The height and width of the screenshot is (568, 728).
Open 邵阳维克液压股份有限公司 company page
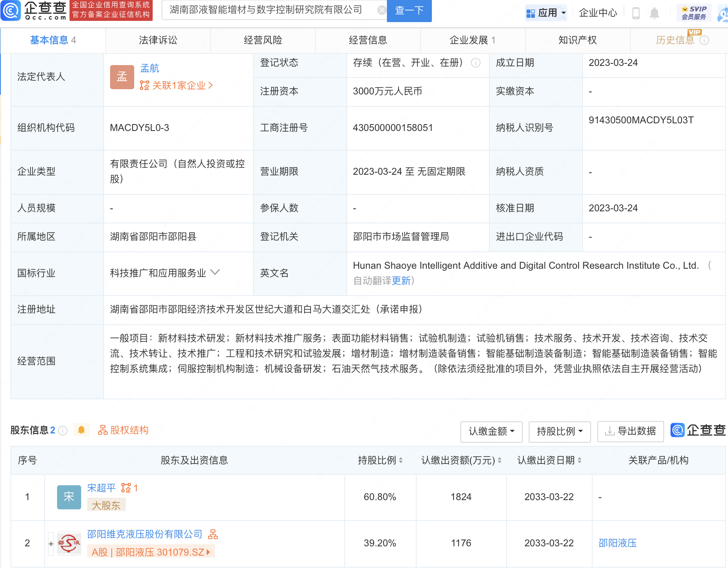click(x=145, y=534)
